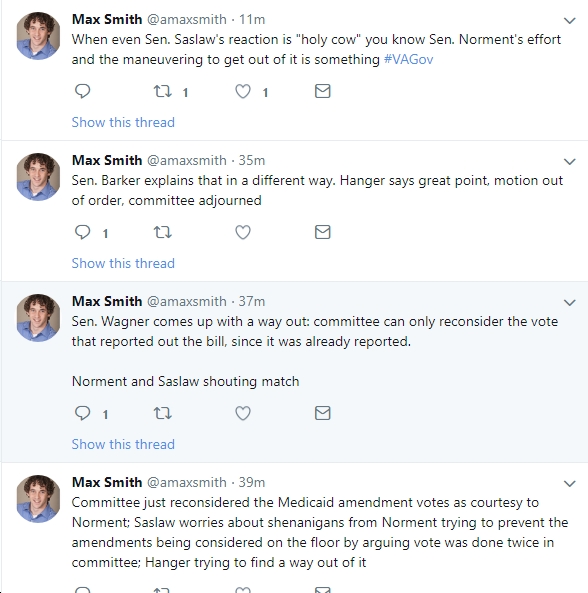Send 11m tweet via direct message icon

(323, 91)
